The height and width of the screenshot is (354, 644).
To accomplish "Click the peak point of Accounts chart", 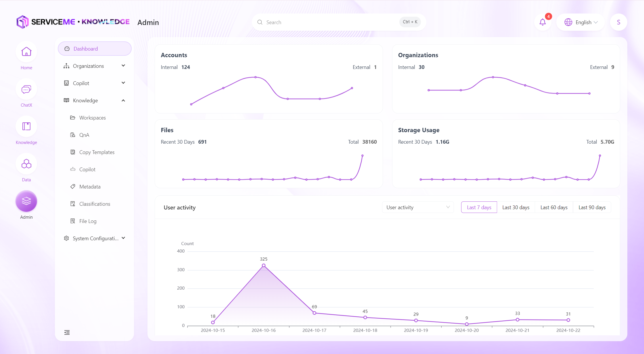I will [x=256, y=77].
